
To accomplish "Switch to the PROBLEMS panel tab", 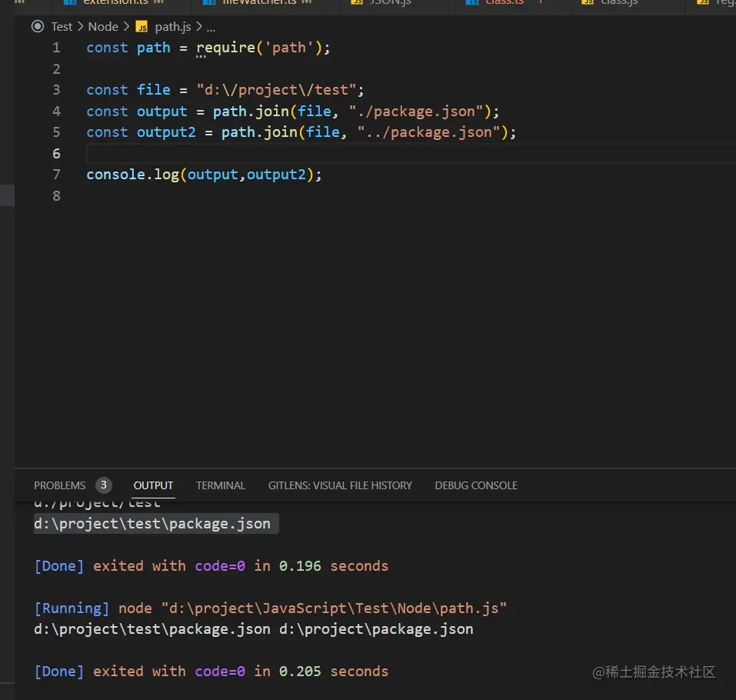I will tap(60, 485).
